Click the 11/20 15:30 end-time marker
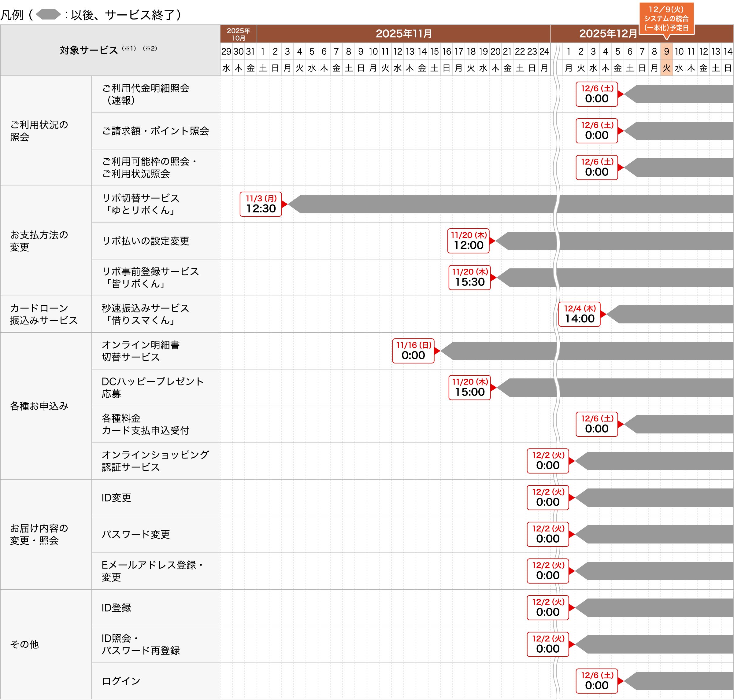The image size is (734, 700). pos(469,277)
